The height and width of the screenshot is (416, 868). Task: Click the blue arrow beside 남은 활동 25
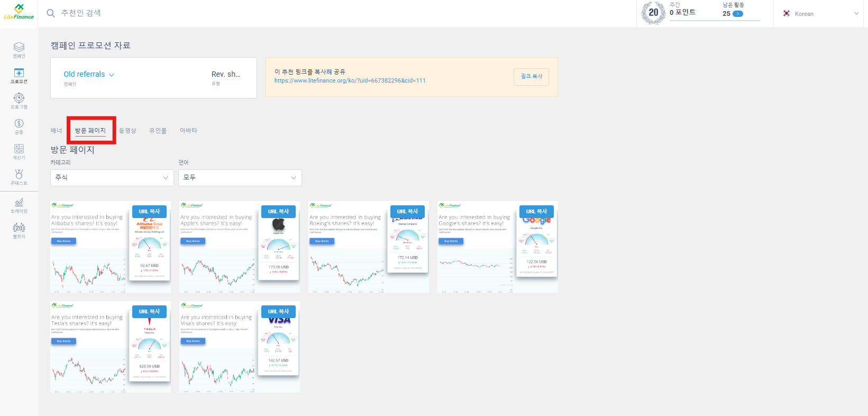(737, 14)
